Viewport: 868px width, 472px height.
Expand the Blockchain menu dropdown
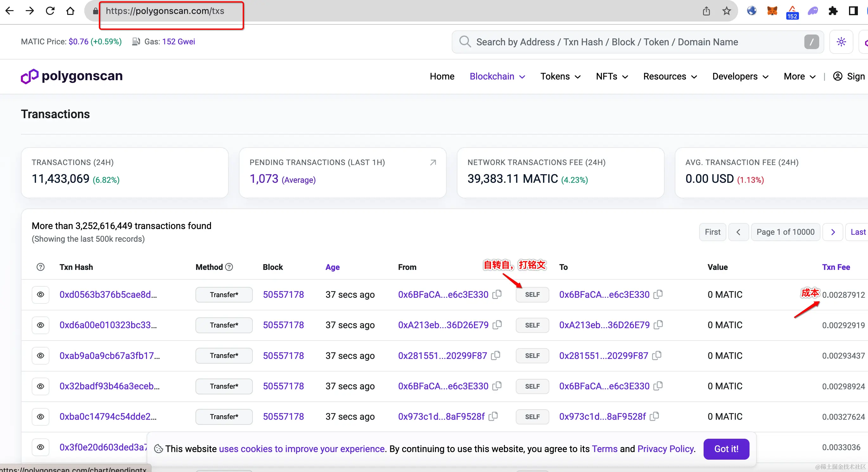(x=497, y=76)
